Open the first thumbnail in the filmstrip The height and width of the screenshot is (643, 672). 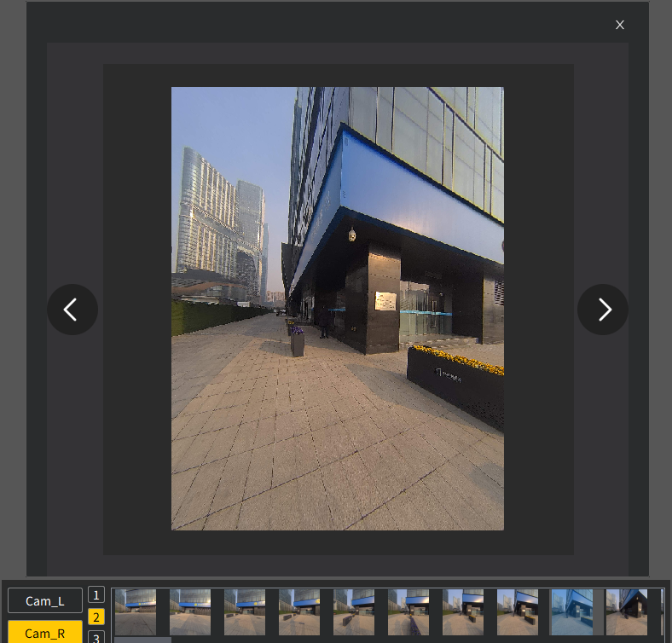click(136, 611)
